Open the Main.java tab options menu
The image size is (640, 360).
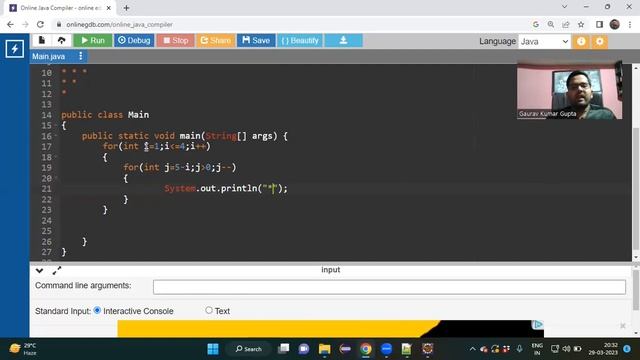coord(80,56)
